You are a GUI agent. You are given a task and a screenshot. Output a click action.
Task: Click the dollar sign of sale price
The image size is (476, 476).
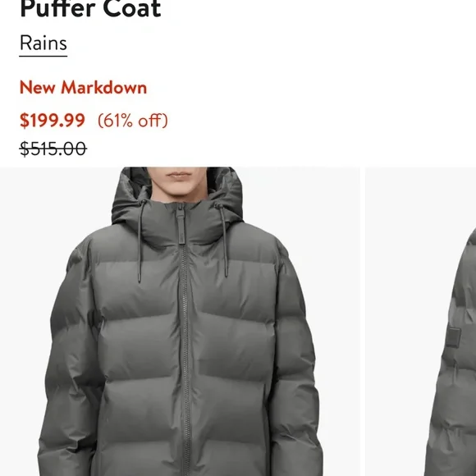point(25,121)
